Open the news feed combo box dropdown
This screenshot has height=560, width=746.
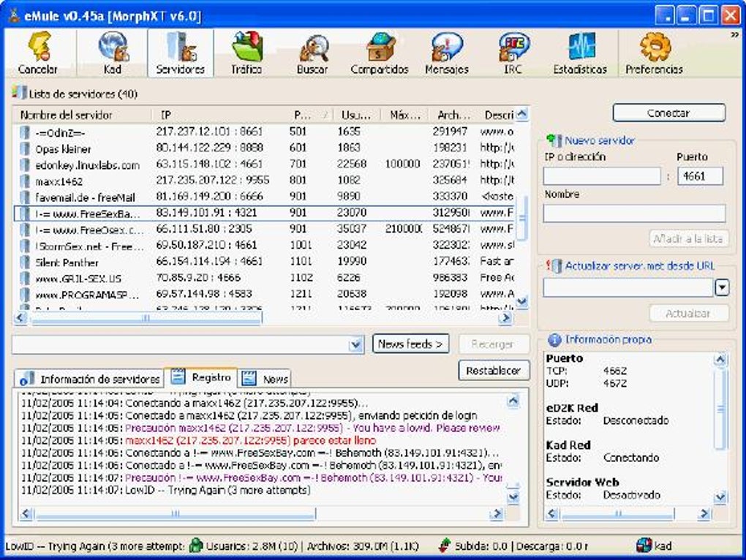(356, 344)
